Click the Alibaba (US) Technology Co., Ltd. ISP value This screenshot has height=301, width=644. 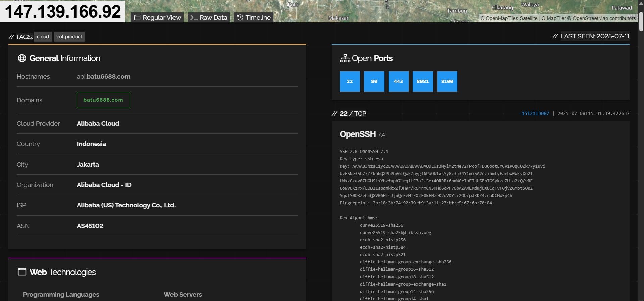126,205
